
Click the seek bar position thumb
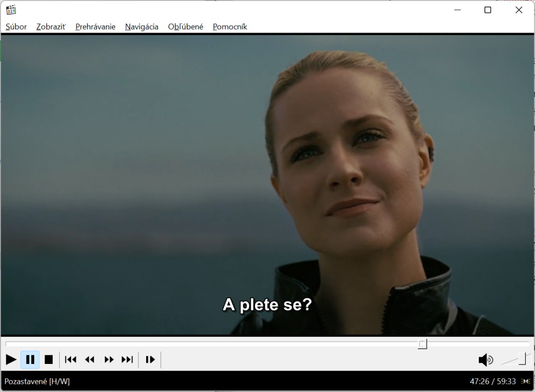(x=422, y=344)
